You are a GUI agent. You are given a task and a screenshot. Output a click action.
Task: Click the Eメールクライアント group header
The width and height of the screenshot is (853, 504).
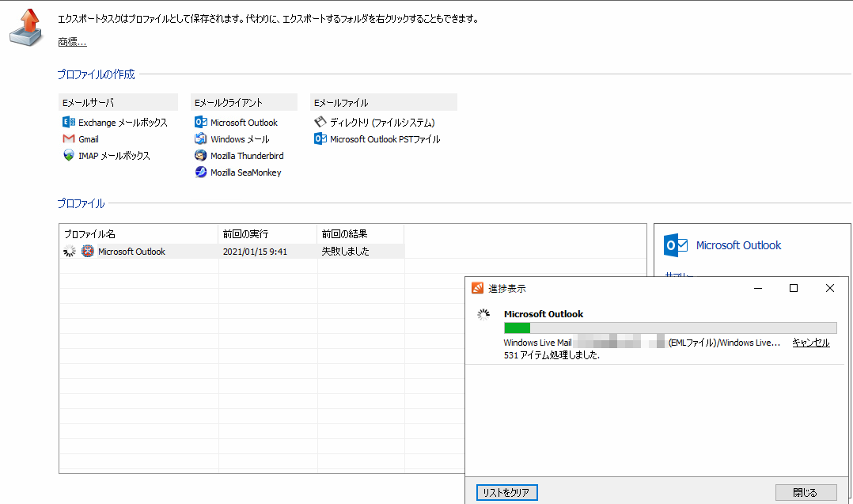coord(244,102)
